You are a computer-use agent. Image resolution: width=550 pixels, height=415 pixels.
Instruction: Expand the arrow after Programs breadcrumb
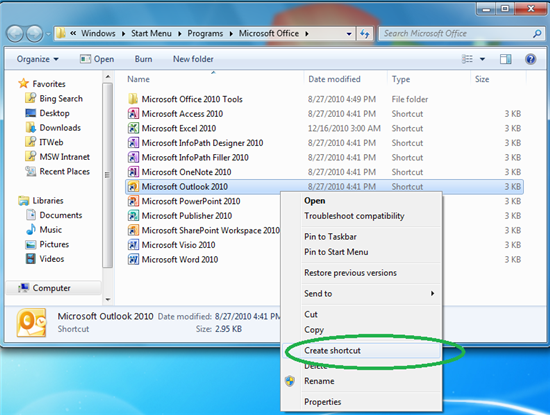pos(231,34)
